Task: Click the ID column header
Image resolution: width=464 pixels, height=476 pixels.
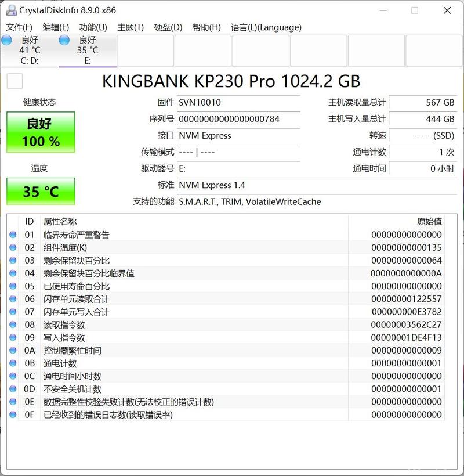Action: [x=30, y=221]
